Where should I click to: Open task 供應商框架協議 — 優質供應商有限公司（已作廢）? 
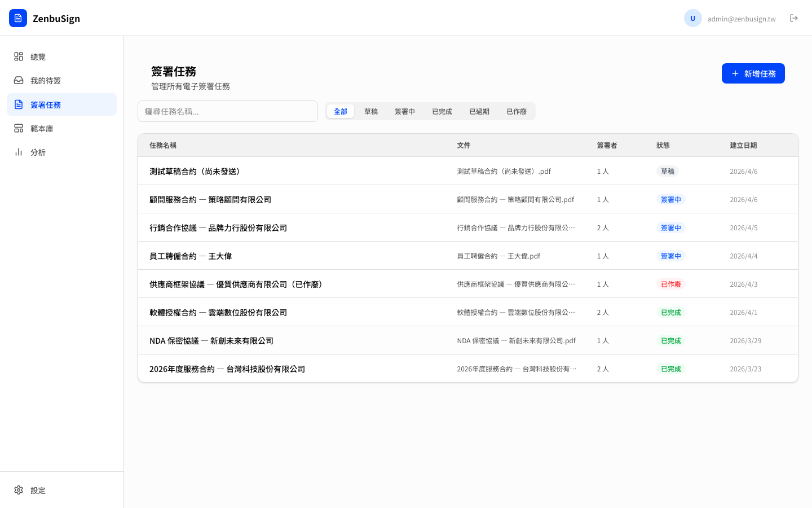[x=238, y=284]
